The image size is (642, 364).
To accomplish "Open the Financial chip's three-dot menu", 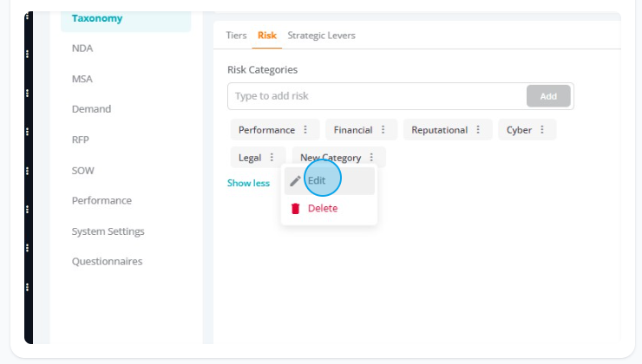I will (383, 130).
